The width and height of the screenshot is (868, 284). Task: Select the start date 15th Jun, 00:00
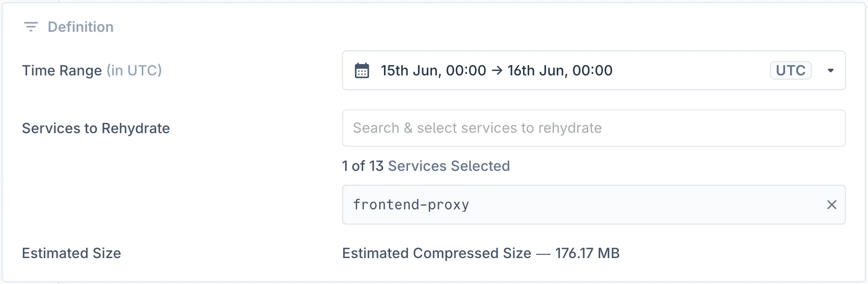pos(433,71)
